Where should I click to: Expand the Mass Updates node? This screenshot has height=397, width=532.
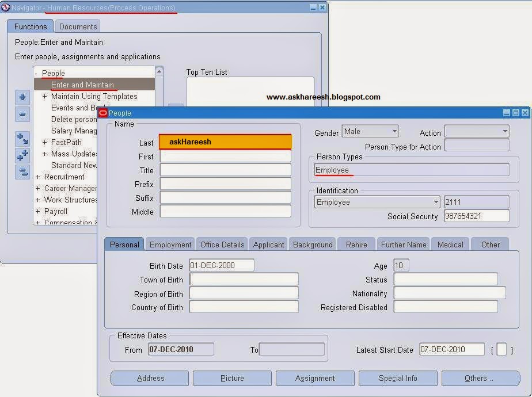click(44, 154)
